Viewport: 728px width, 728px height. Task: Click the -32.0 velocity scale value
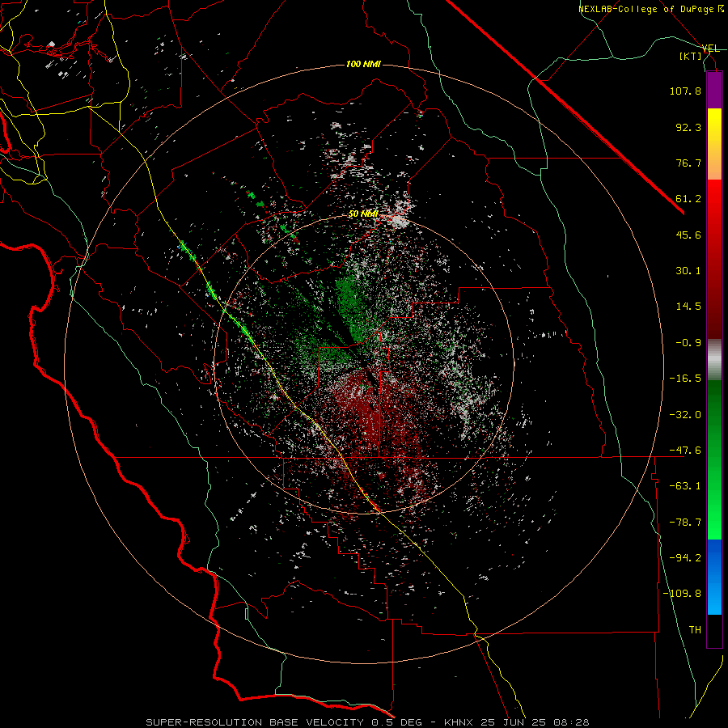pos(685,415)
